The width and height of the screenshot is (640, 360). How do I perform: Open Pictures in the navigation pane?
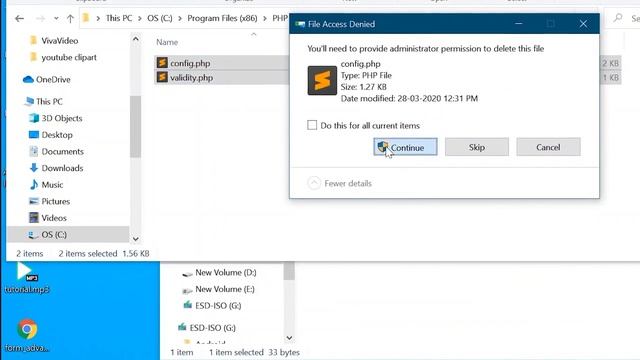coord(56,201)
